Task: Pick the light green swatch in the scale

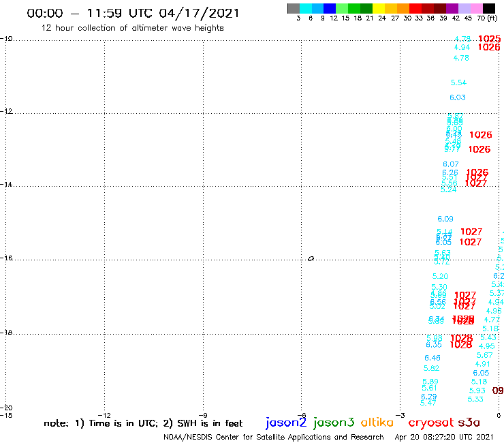Action: click(342, 8)
